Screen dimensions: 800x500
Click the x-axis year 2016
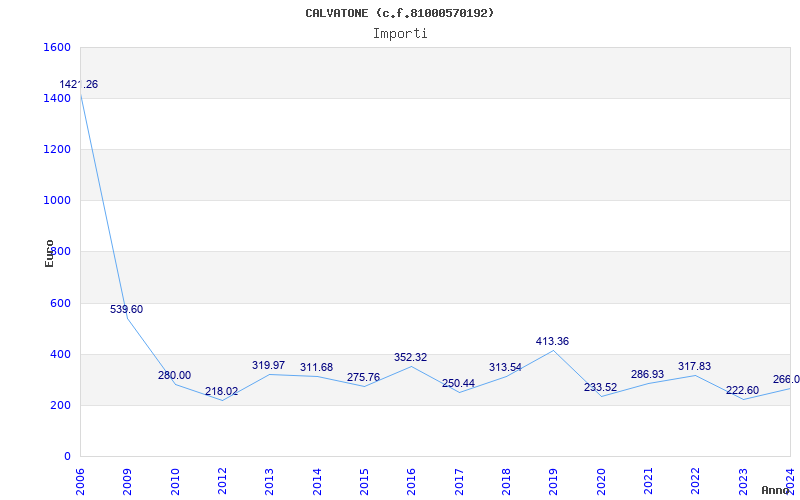pyautogui.click(x=411, y=482)
